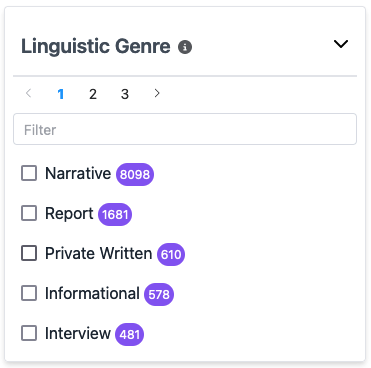Switch to pagination page 3

[125, 94]
